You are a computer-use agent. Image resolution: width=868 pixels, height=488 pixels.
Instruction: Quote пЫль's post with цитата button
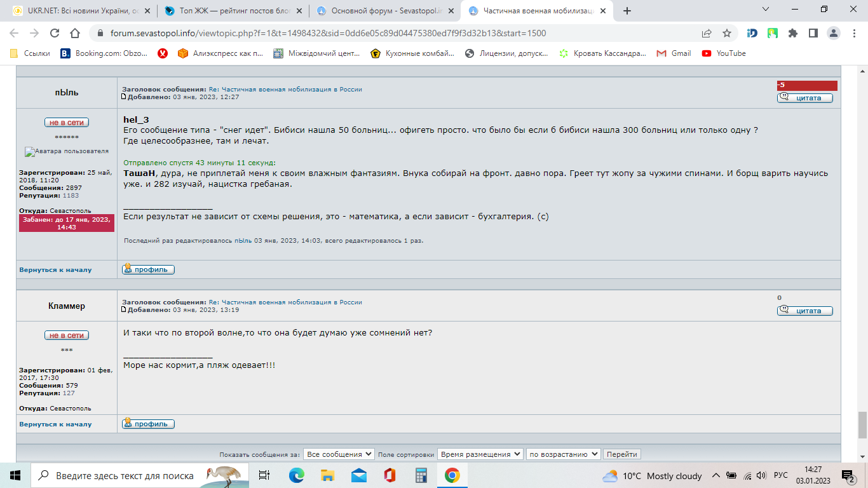pos(804,98)
